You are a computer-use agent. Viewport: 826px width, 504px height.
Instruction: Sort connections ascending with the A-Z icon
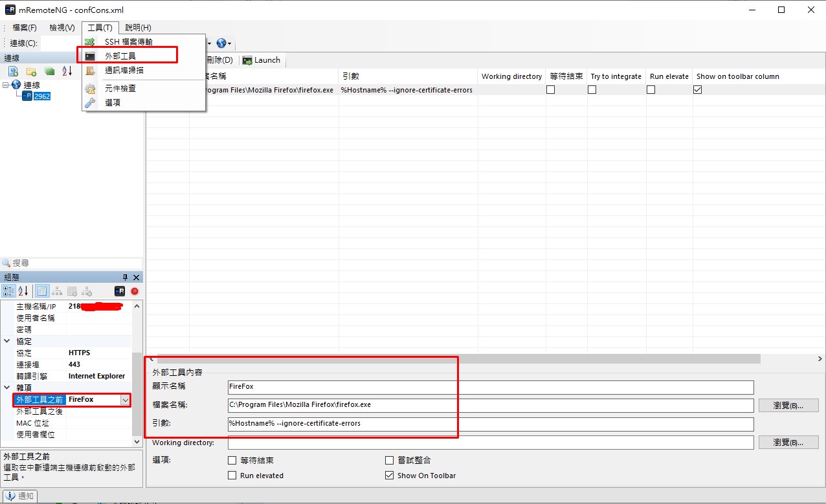click(x=67, y=71)
